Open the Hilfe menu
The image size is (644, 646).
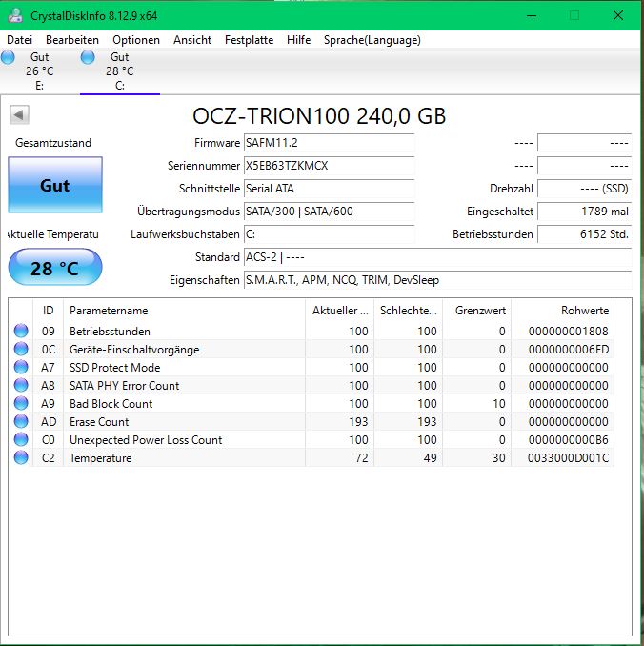pyautogui.click(x=298, y=40)
